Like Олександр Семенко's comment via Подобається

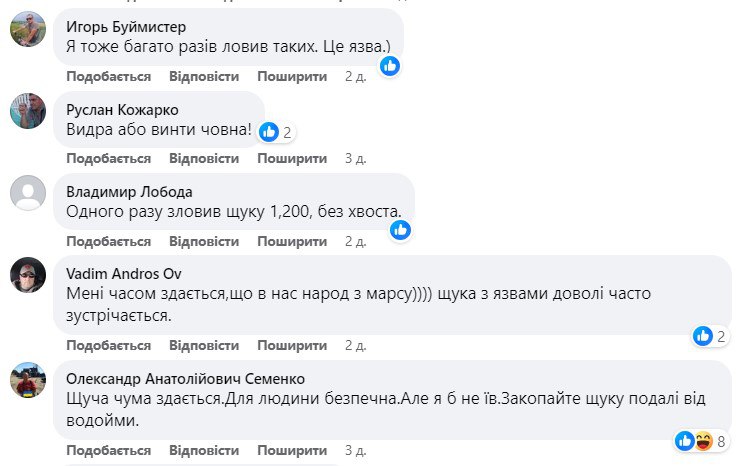108,449
